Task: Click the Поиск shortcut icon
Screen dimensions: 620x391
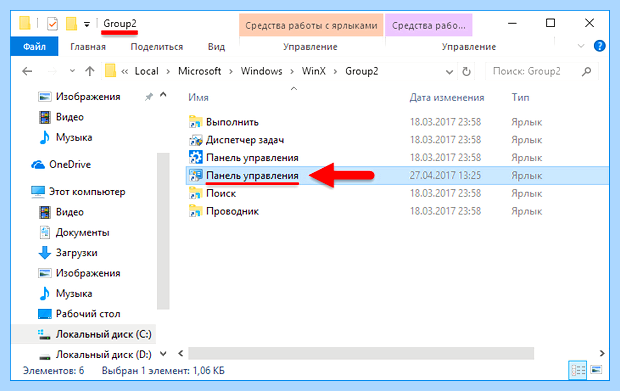Action: (195, 193)
